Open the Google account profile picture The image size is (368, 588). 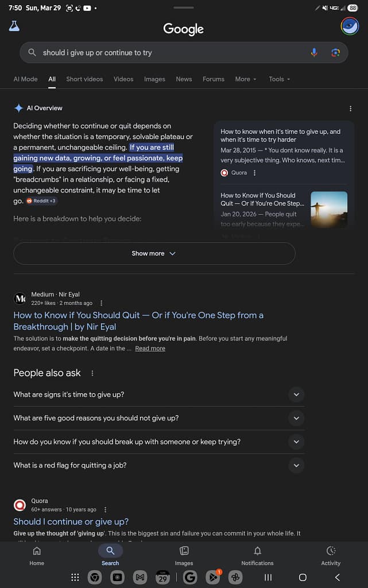coord(350,26)
